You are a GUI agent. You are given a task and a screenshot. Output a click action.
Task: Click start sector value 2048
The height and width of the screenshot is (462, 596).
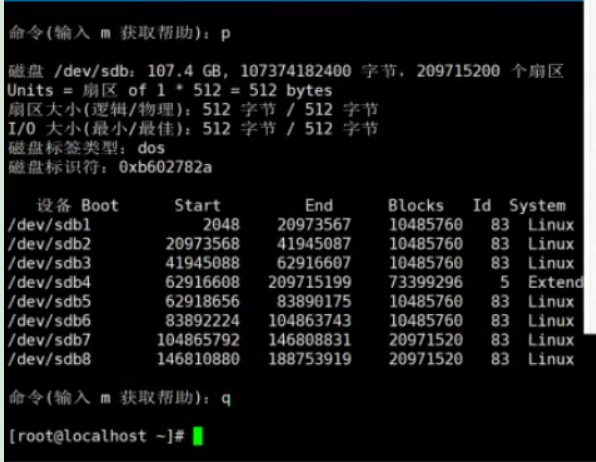click(221, 225)
